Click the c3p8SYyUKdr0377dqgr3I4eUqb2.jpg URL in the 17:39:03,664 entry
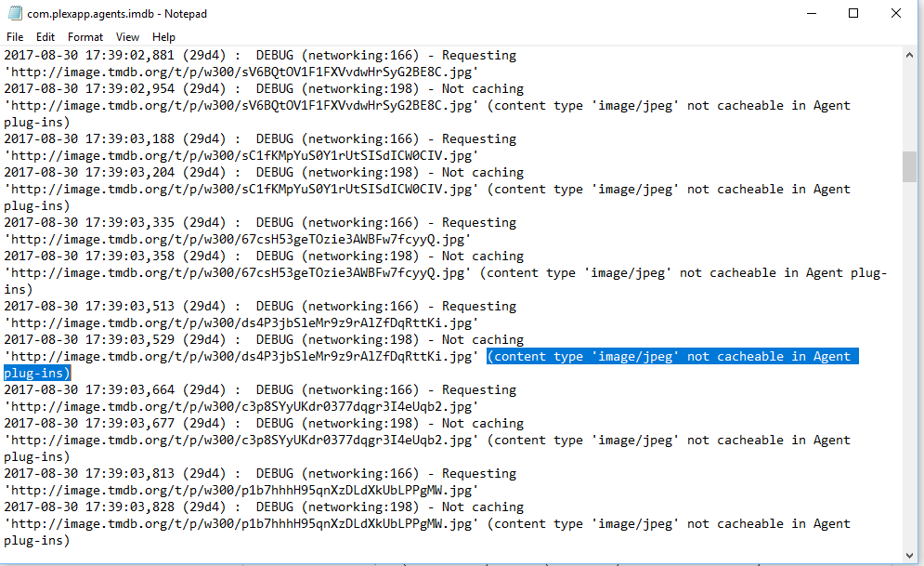 tap(241, 407)
